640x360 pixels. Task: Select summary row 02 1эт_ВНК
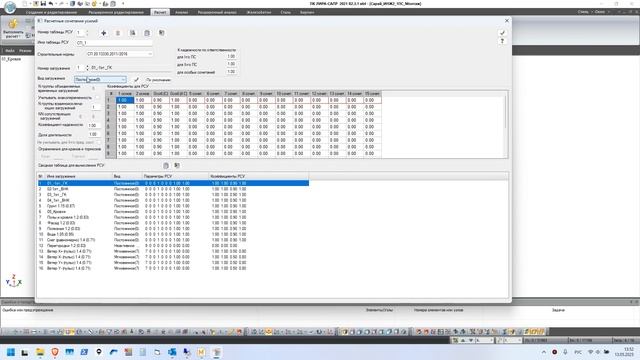pos(173,189)
